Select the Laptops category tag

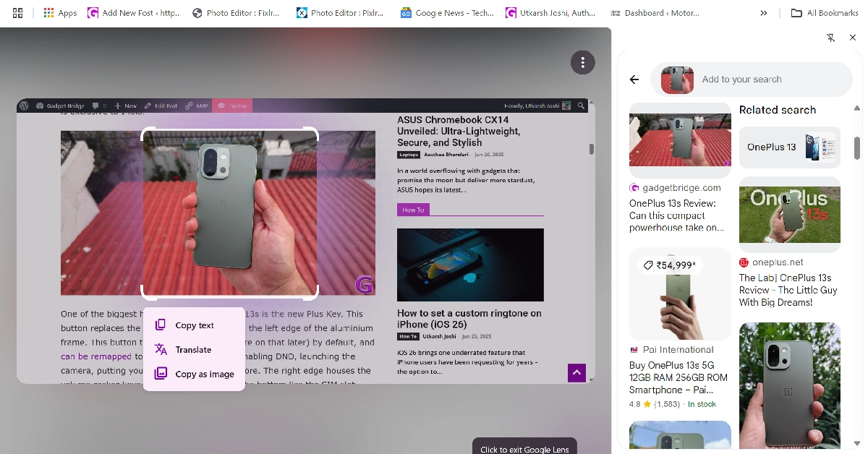point(409,155)
